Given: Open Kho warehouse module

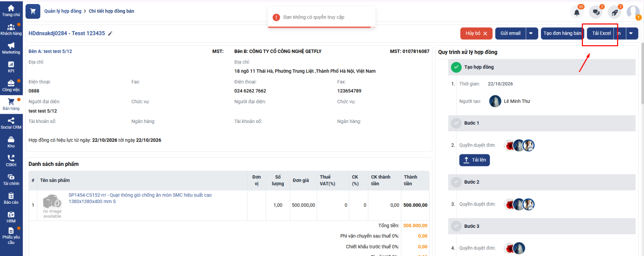Looking at the screenshot, I should [11, 142].
